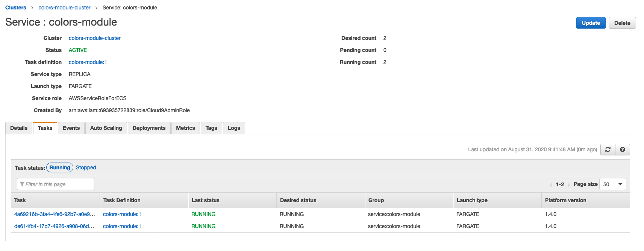Select the Running count value
The image size is (644, 251).
point(385,62)
